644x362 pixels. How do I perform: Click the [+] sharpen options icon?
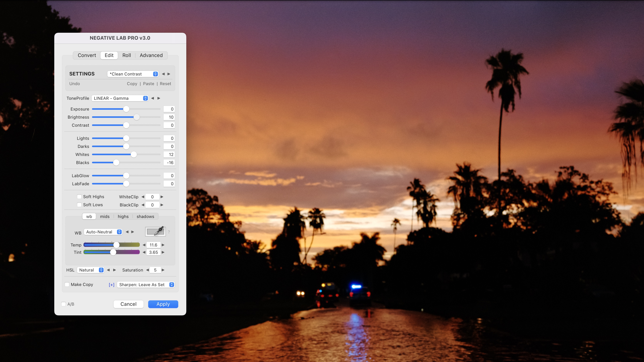tap(111, 285)
